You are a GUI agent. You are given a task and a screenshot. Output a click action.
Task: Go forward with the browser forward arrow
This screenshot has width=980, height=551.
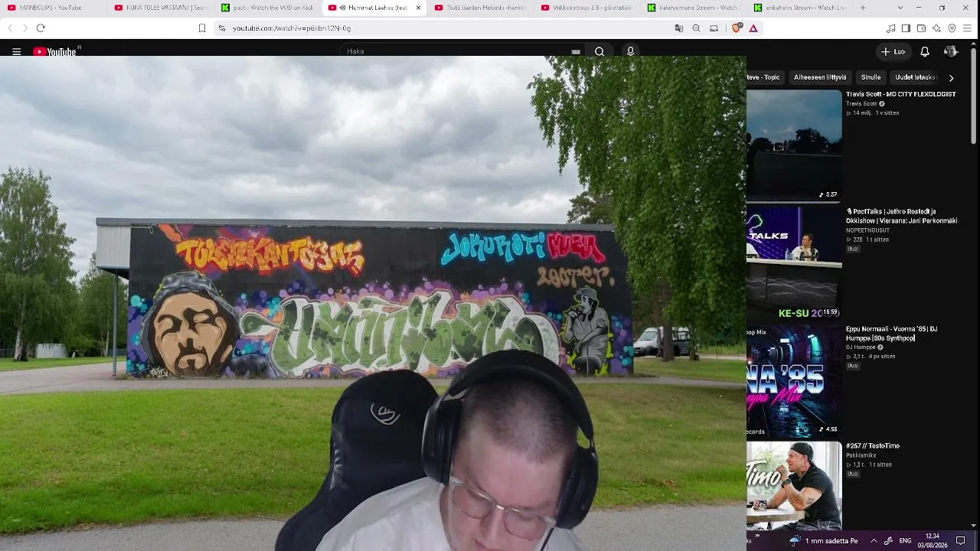pos(24,28)
